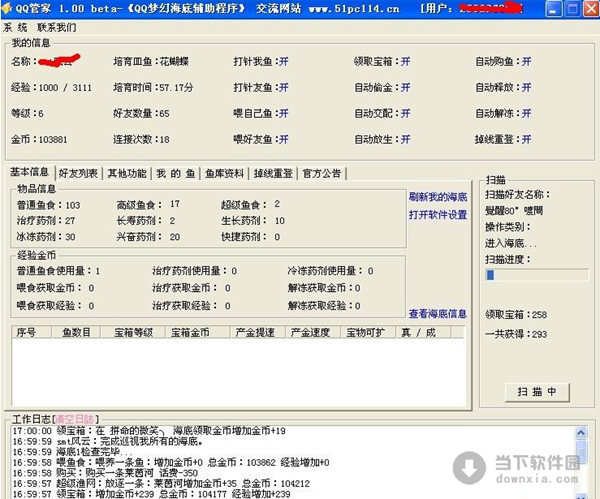Image resolution: width=600 pixels, height=499 pixels.
Task: Click the QQ管家 title bar app icon
Action: (6, 8)
